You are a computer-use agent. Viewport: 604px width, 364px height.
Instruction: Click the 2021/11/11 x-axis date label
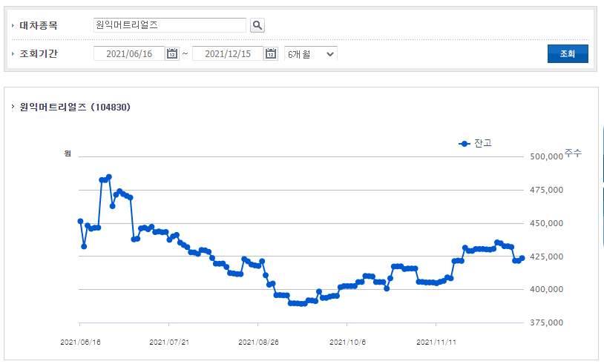pos(436,342)
